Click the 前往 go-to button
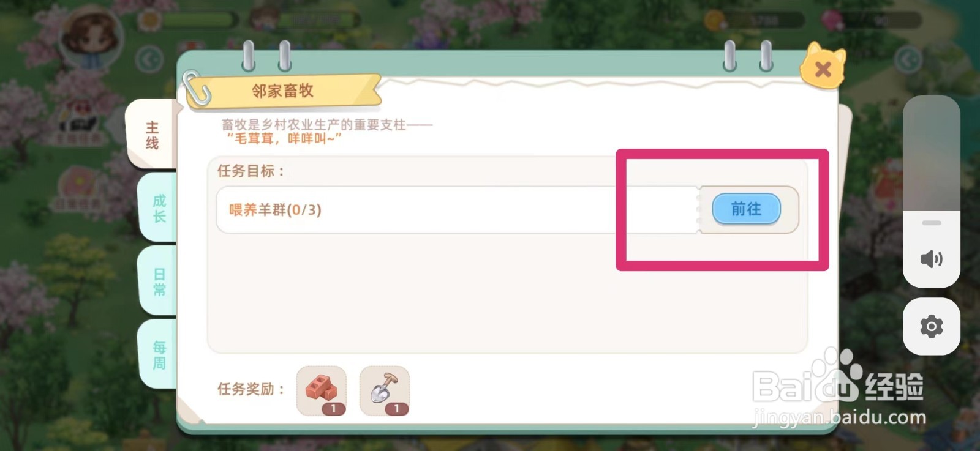Screen dimensions: 980x451 (x=746, y=209)
